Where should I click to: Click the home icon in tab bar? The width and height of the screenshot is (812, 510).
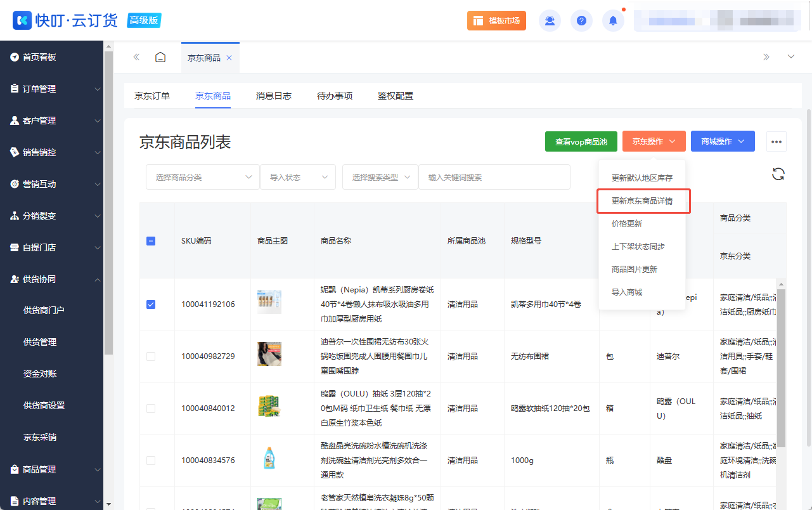160,57
